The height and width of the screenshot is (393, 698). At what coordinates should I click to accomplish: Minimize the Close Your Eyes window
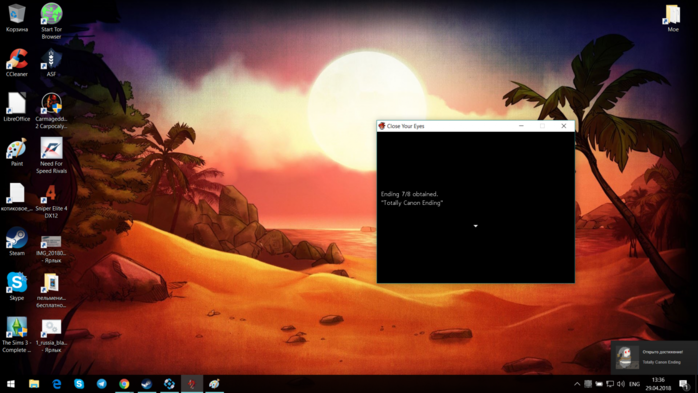[521, 126]
